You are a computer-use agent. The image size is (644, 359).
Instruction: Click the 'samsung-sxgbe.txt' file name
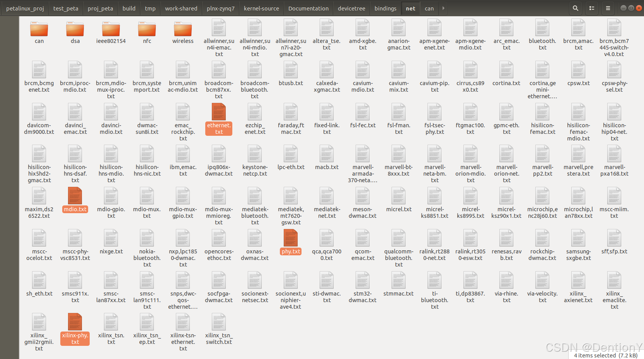point(579,255)
